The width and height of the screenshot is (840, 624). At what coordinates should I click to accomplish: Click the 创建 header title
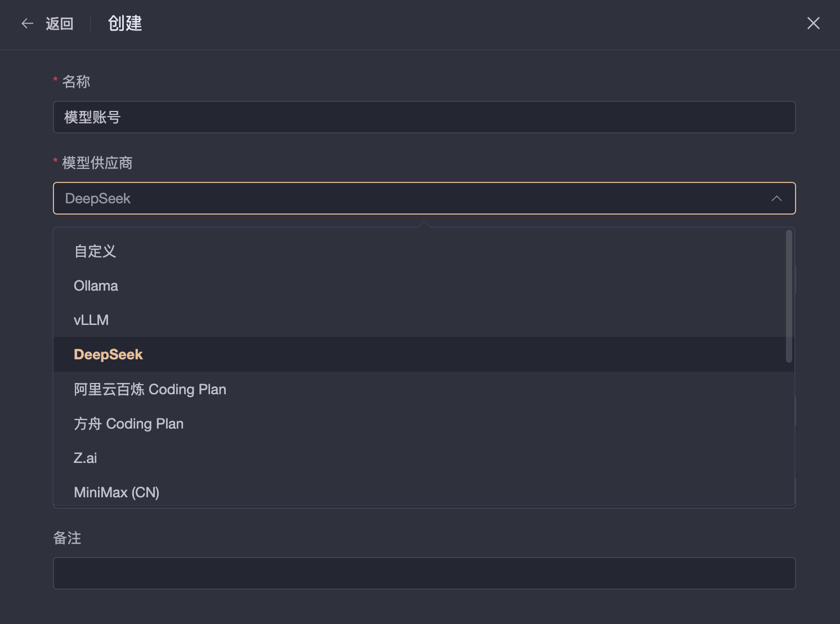[125, 23]
